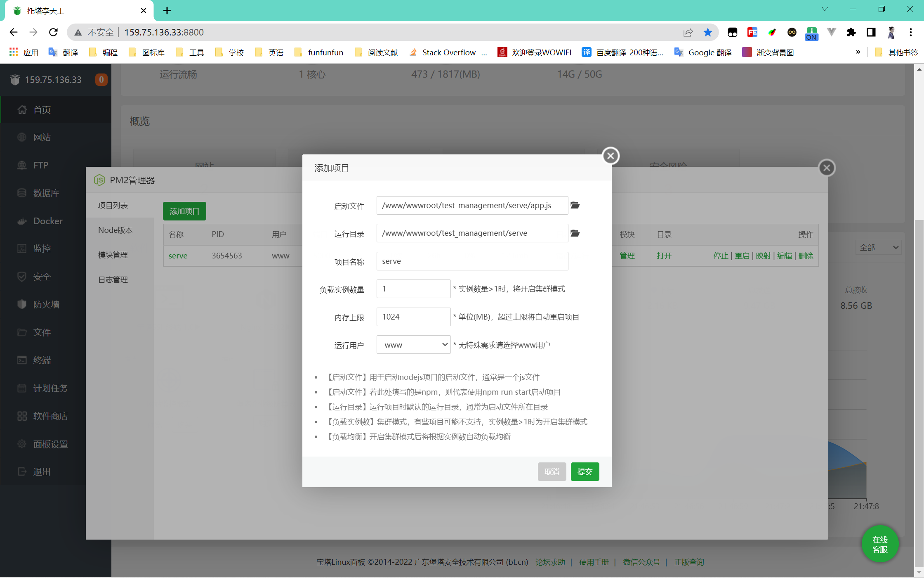The height and width of the screenshot is (578, 924).
Task: Close the 添加项目 dialog with X icon
Action: pos(610,156)
